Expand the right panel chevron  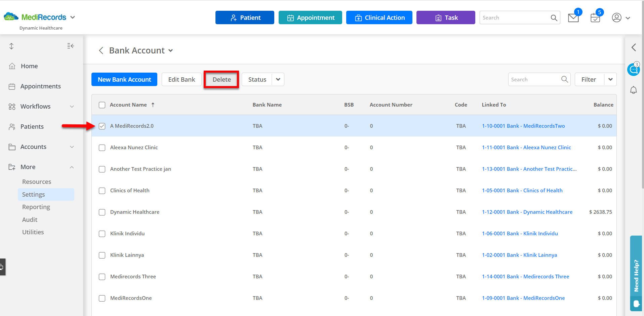(634, 47)
